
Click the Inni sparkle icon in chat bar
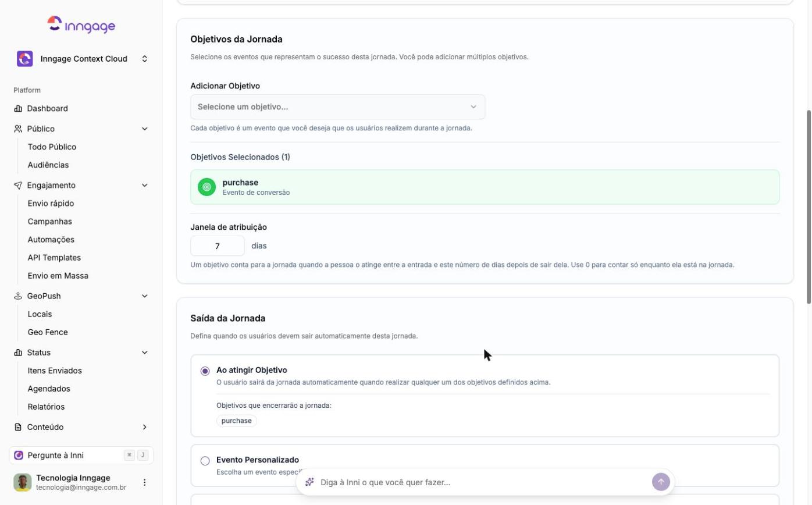[310, 482]
